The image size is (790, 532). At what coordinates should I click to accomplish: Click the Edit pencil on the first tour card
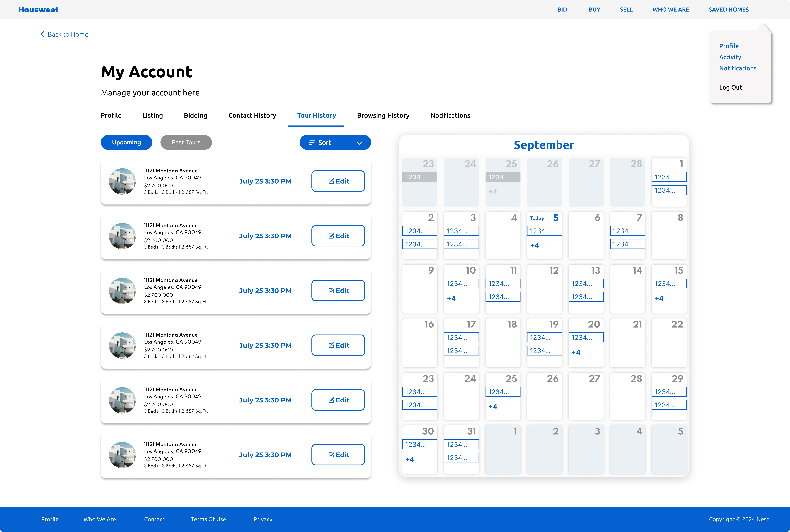pyautogui.click(x=331, y=181)
